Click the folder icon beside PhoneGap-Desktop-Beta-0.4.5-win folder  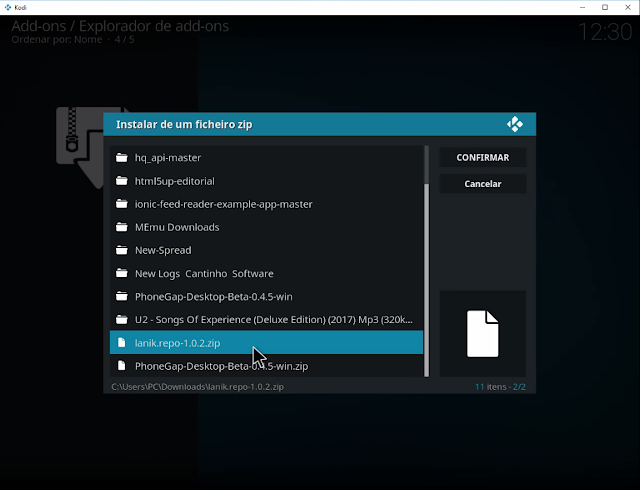click(122, 296)
